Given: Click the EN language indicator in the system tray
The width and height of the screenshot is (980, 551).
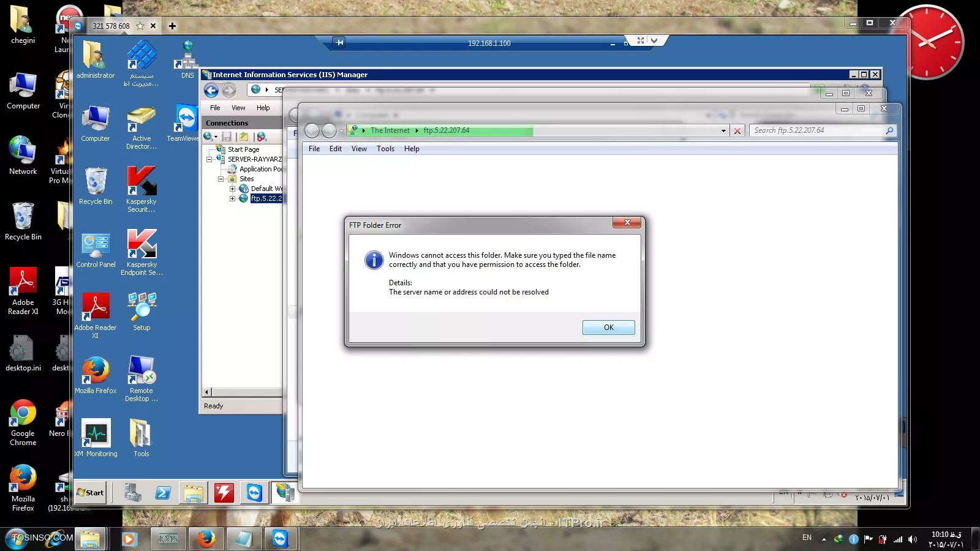Looking at the screenshot, I should coord(807,538).
